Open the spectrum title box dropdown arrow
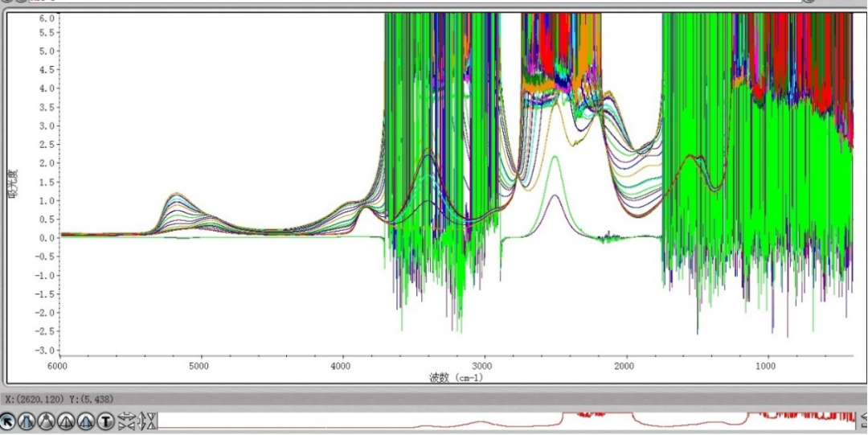The height and width of the screenshot is (435, 868). pos(810,2)
